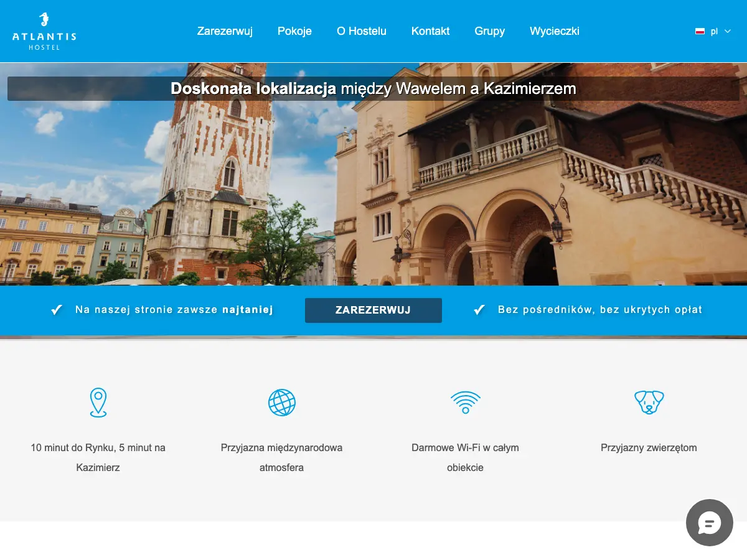The image size is (747, 560).
Task: Click the checkmark beside 'Bez pośredników'
Action: [x=479, y=309]
